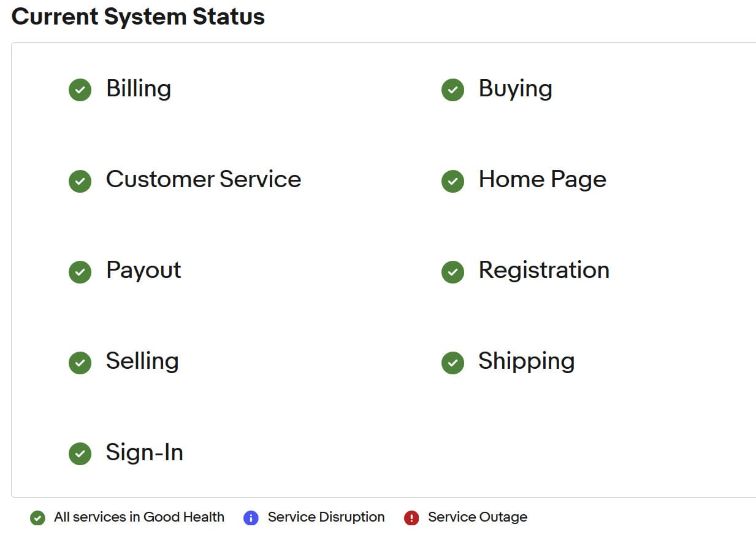Select the Home Page service label
Image resolution: width=756 pixels, height=540 pixels.
[542, 179]
